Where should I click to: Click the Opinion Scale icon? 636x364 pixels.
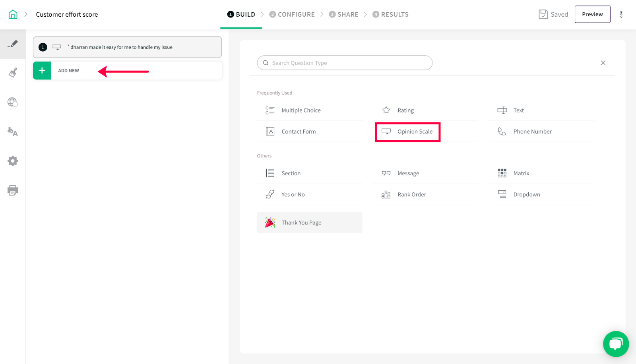(386, 132)
